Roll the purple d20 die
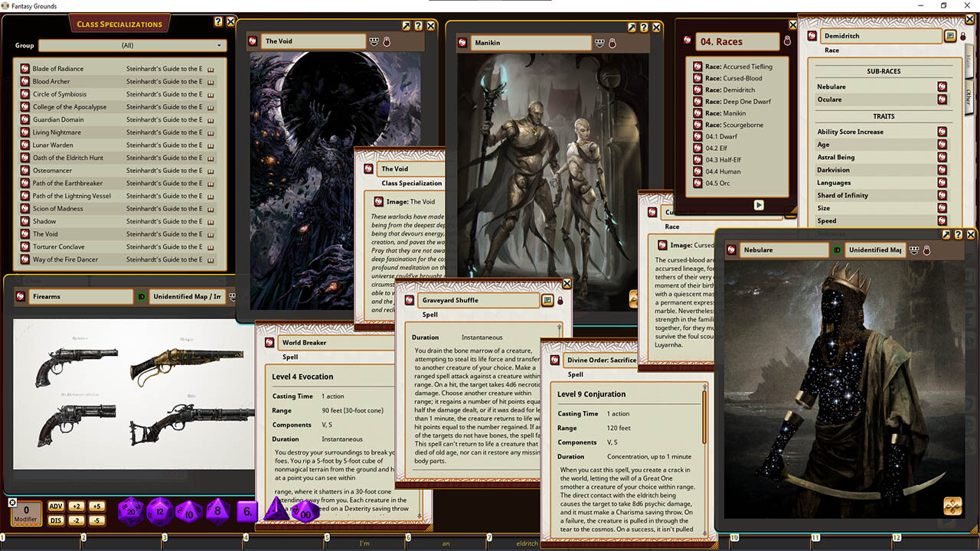The width and height of the screenshot is (980, 551). click(x=131, y=510)
